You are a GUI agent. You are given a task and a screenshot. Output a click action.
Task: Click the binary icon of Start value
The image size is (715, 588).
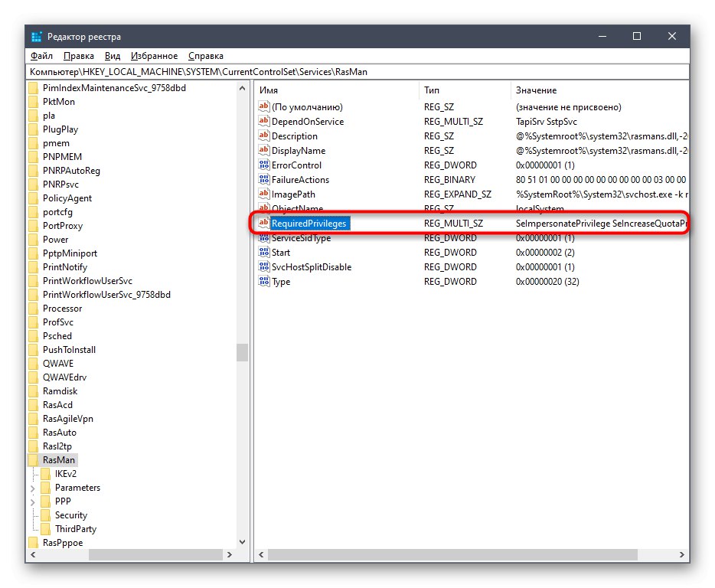(263, 252)
